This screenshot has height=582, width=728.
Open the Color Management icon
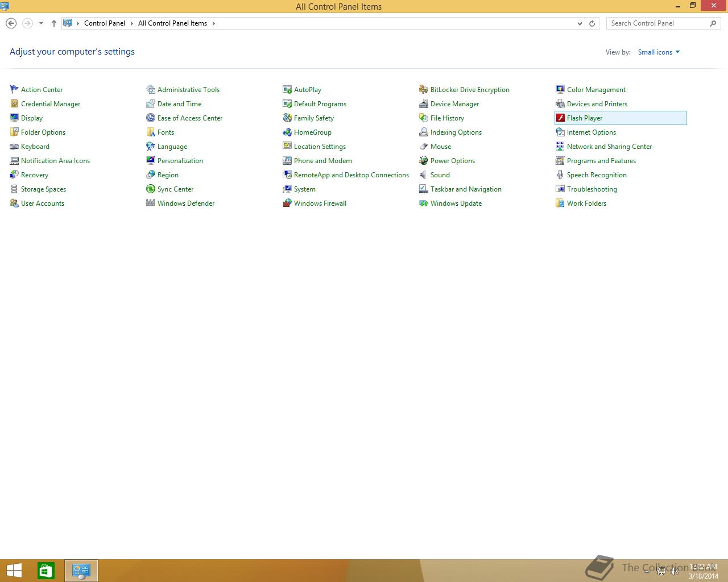pyautogui.click(x=560, y=89)
